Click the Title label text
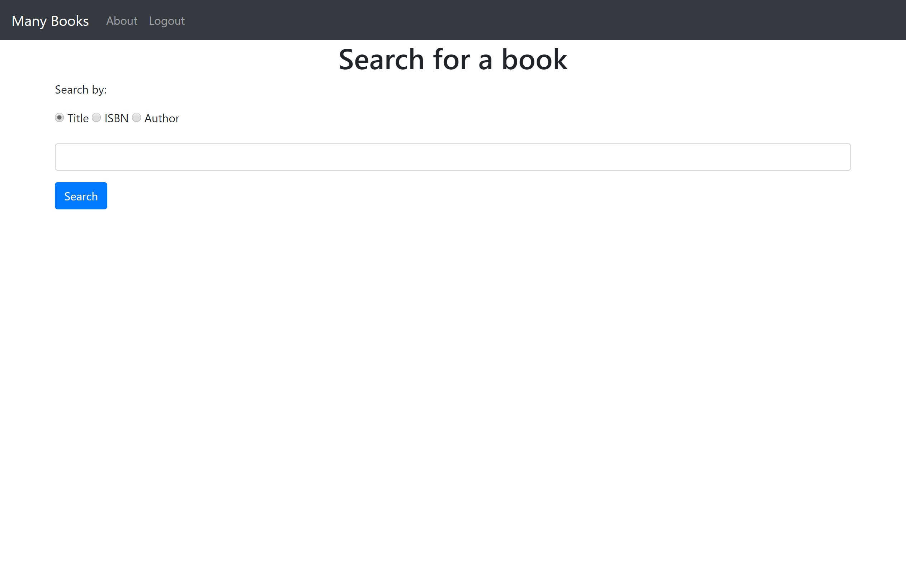 tap(78, 118)
